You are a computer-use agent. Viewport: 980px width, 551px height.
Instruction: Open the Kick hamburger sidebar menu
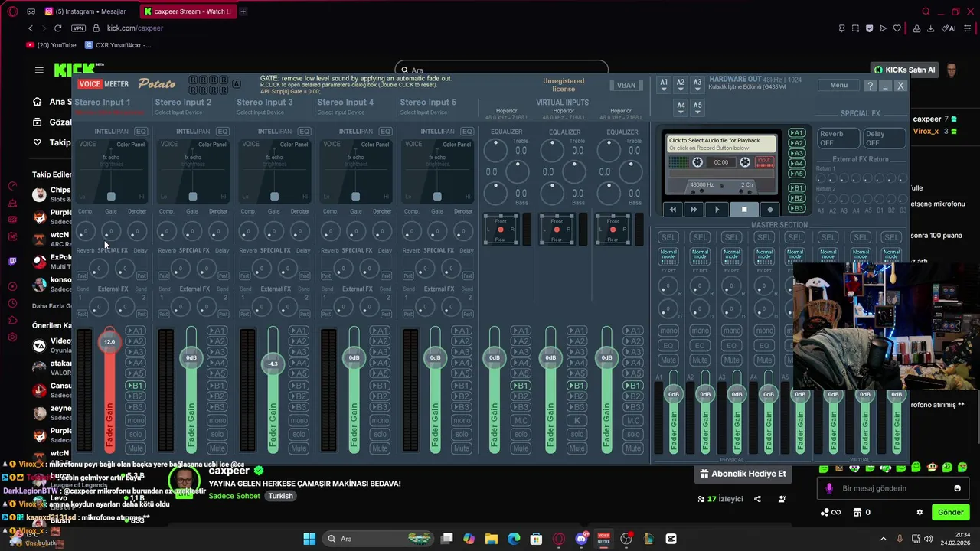coord(39,70)
